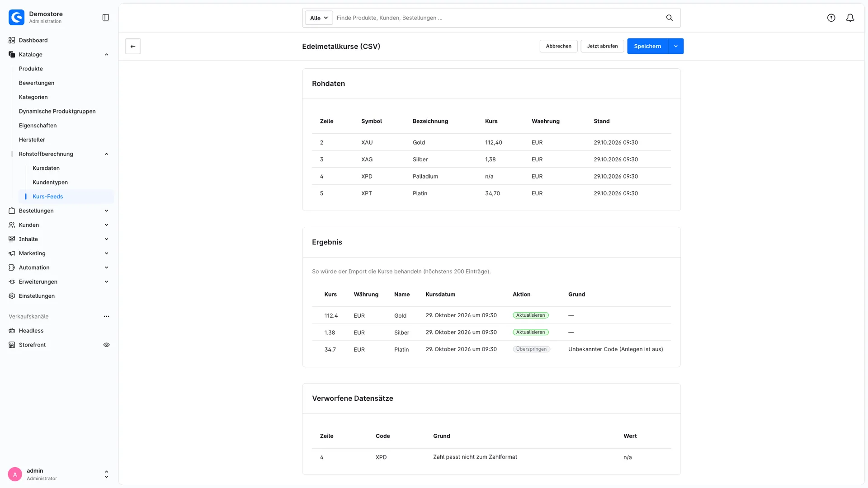This screenshot has height=488, width=868.
Task: Click the Headless basket icon
Action: click(12, 331)
